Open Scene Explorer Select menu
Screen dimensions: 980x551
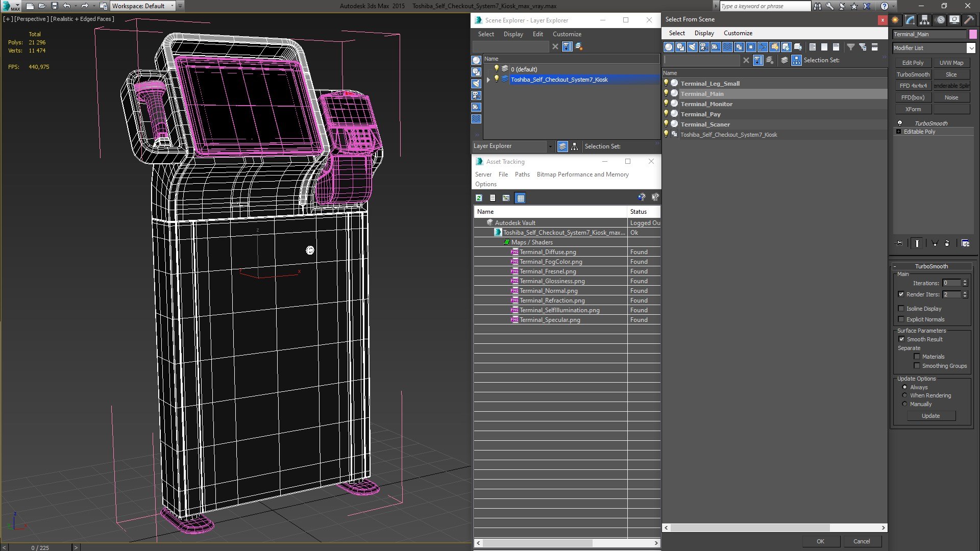(x=486, y=34)
